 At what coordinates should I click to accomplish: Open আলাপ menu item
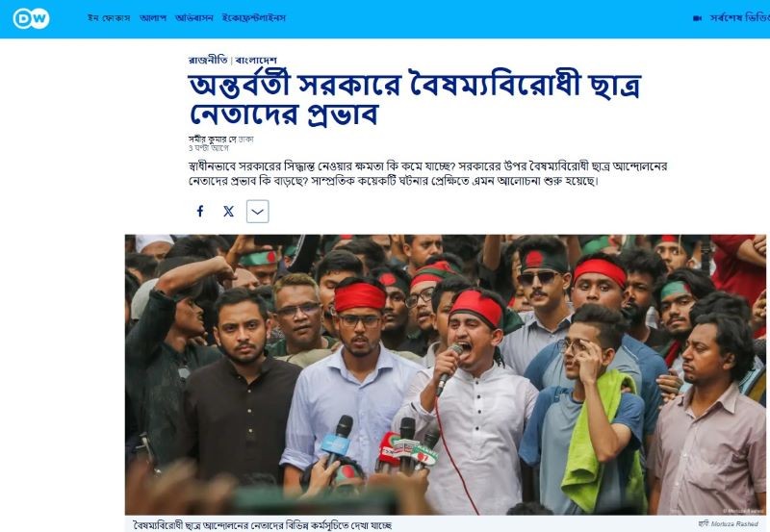click(x=153, y=18)
